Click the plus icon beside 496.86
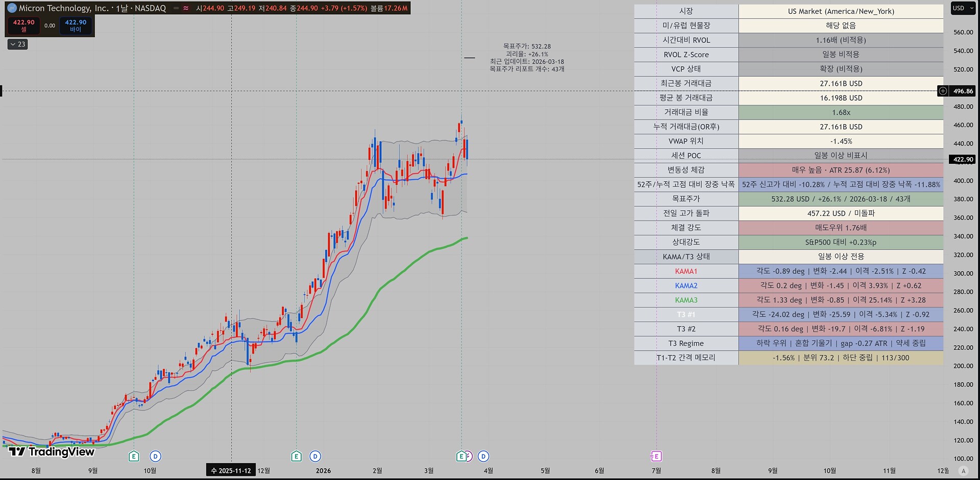Image resolution: width=980 pixels, height=480 pixels. click(x=943, y=91)
